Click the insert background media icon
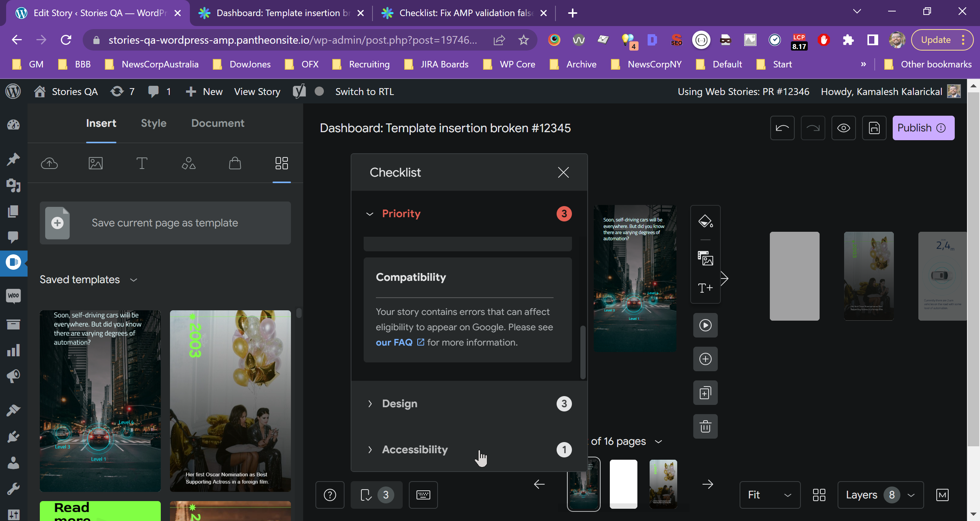Viewport: 980px width, 521px height. pos(705,259)
